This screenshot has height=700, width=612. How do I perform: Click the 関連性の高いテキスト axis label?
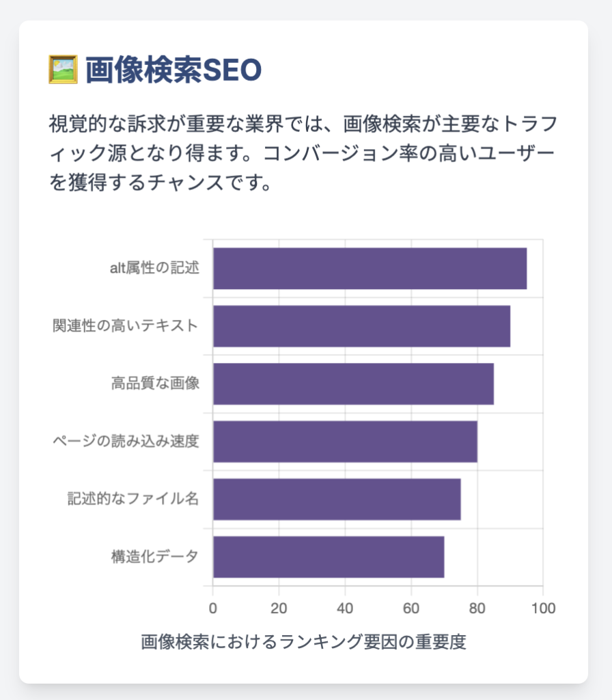pyautogui.click(x=126, y=325)
